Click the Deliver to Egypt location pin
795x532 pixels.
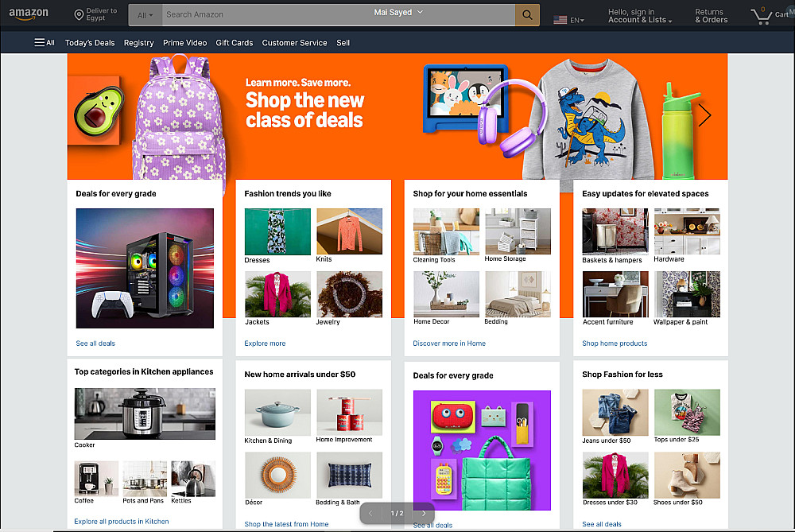click(x=79, y=14)
